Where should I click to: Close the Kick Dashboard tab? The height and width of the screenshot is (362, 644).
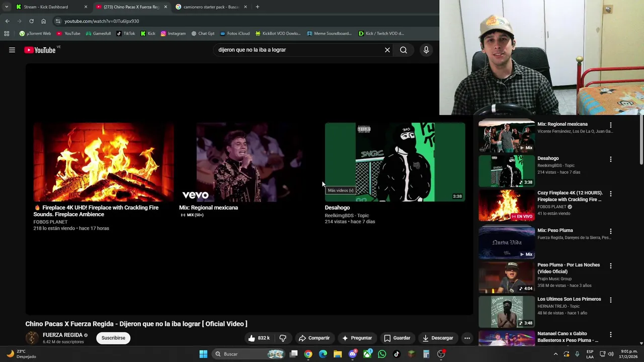coord(86,7)
